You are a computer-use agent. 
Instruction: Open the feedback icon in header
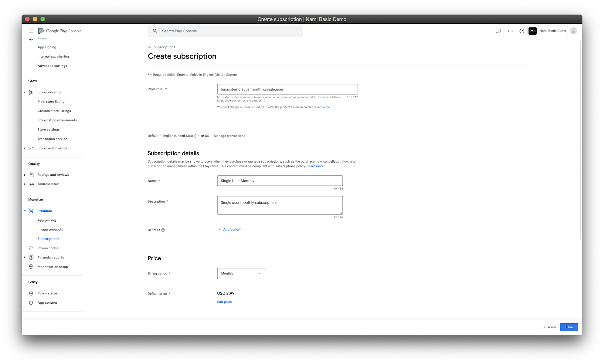(x=498, y=31)
